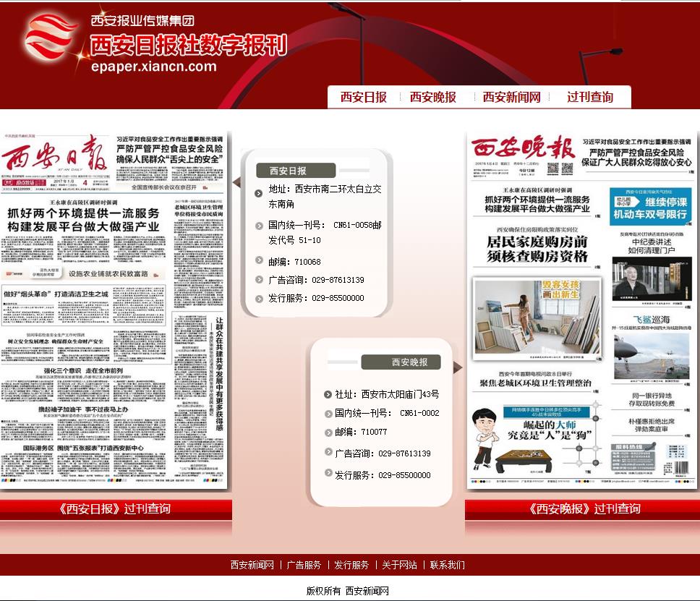Click bullet icon beside 广告咨询 in 西安晚报 card
This screenshot has height=601, width=700.
pyautogui.click(x=328, y=452)
